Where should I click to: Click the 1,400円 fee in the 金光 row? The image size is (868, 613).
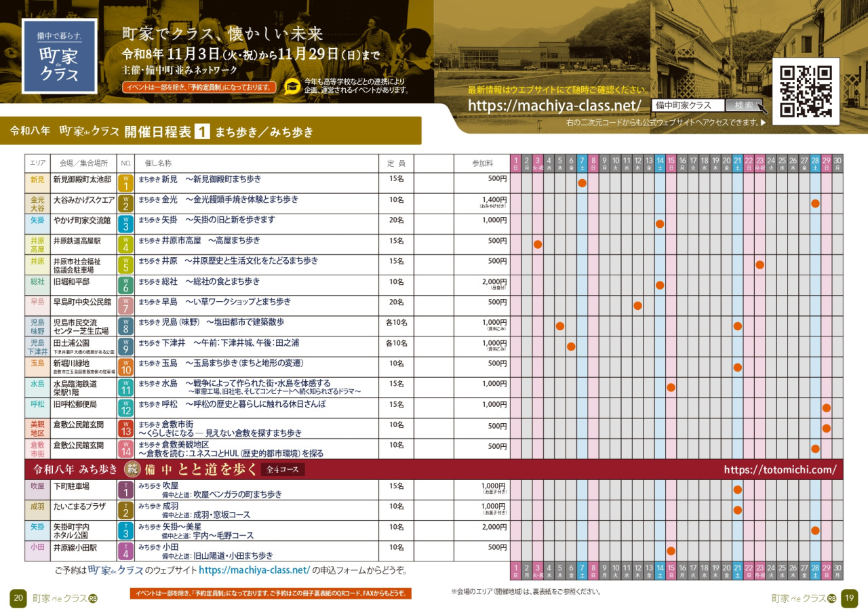pyautogui.click(x=494, y=200)
